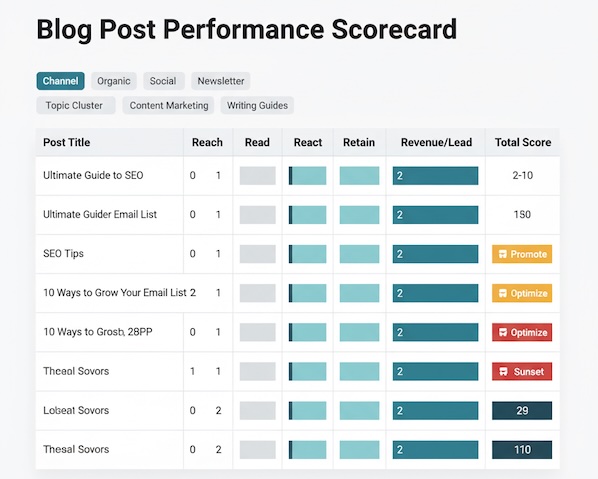The height and width of the screenshot is (479, 598).
Task: Sort by Reach column header
Action: pos(207,142)
